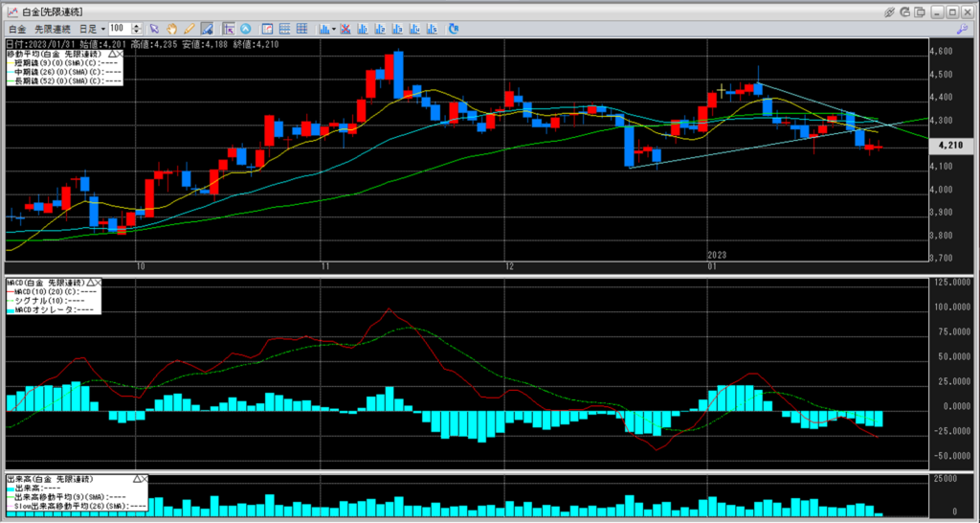Image resolution: width=980 pixels, height=523 pixels.
Task: Select chart layout preset 2 icon
Action: tap(380, 29)
